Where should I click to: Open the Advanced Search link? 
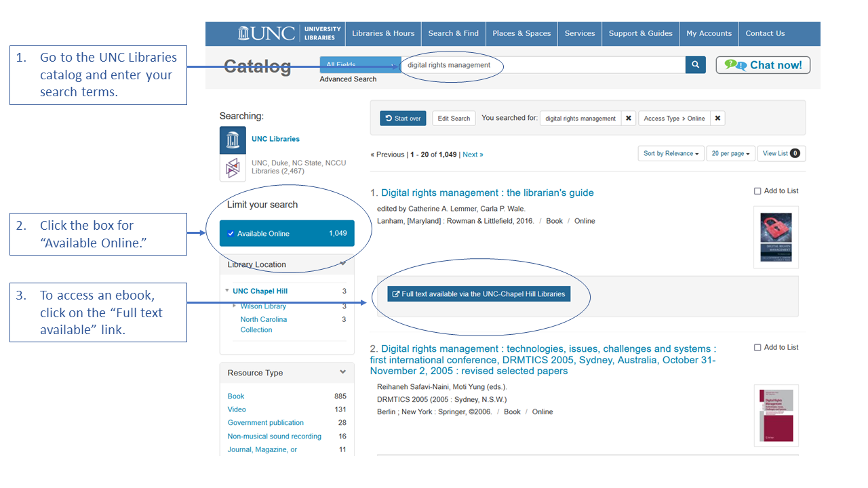pyautogui.click(x=348, y=79)
